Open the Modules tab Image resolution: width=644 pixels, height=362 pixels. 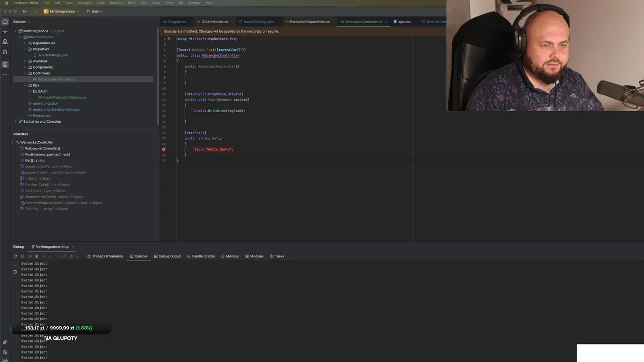click(x=254, y=256)
